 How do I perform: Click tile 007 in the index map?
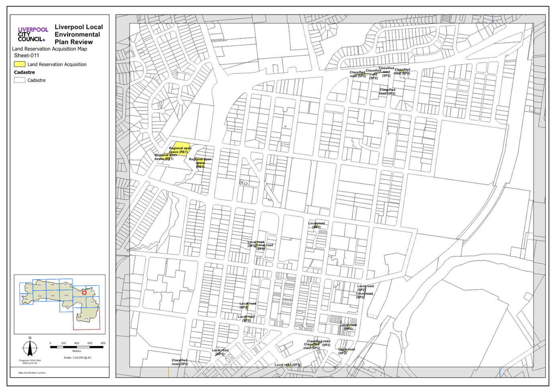(66, 284)
